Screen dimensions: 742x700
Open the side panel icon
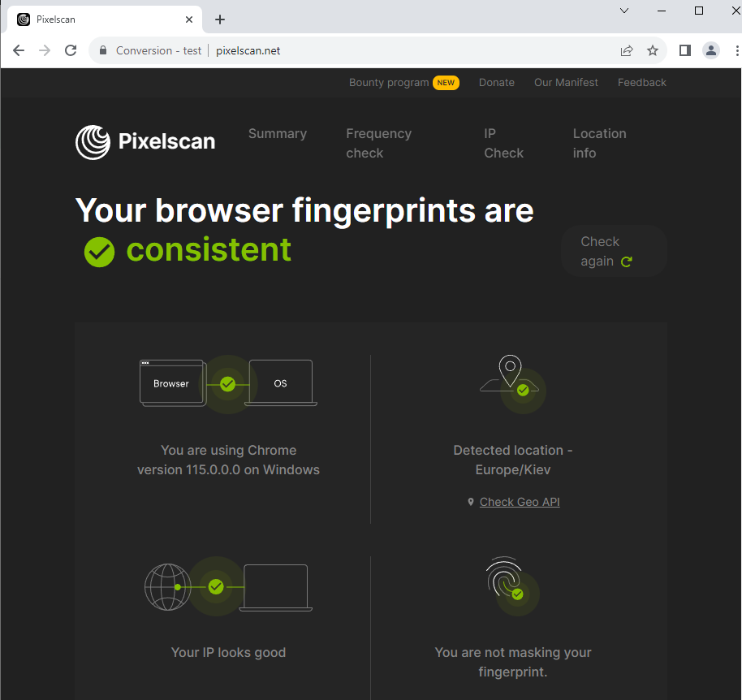coord(684,50)
